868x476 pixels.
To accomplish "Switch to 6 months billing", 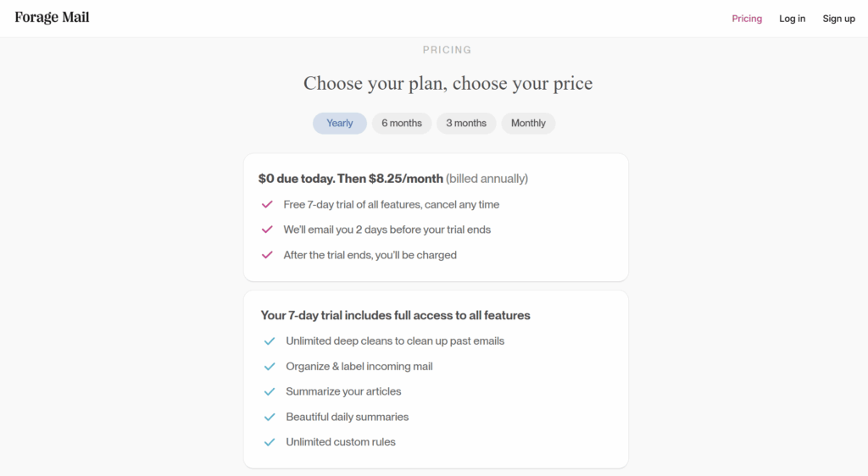I will click(x=402, y=124).
